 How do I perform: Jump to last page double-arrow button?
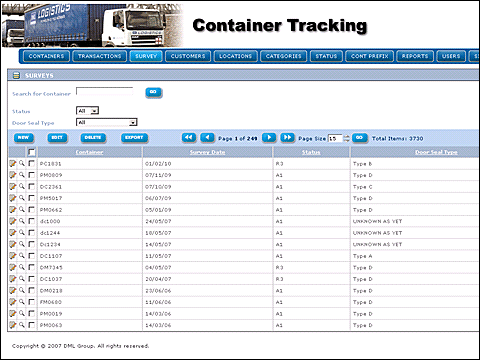(x=288, y=138)
